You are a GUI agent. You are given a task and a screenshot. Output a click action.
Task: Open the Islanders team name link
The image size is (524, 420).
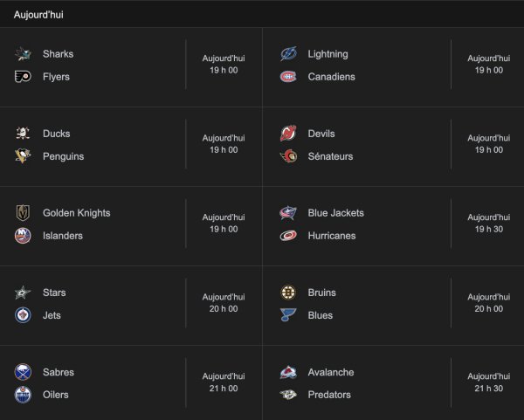(x=63, y=236)
